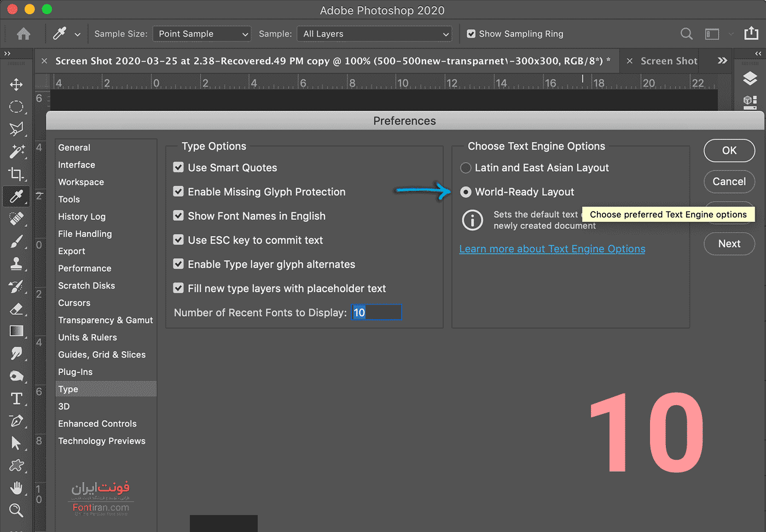766x532 pixels.
Task: Click the OK button
Action: tap(729, 150)
